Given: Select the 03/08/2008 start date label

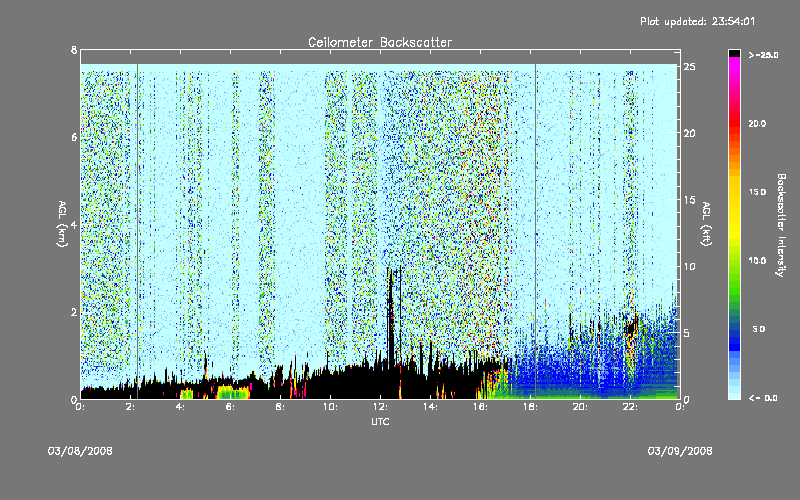Looking at the screenshot, I should tap(80, 451).
